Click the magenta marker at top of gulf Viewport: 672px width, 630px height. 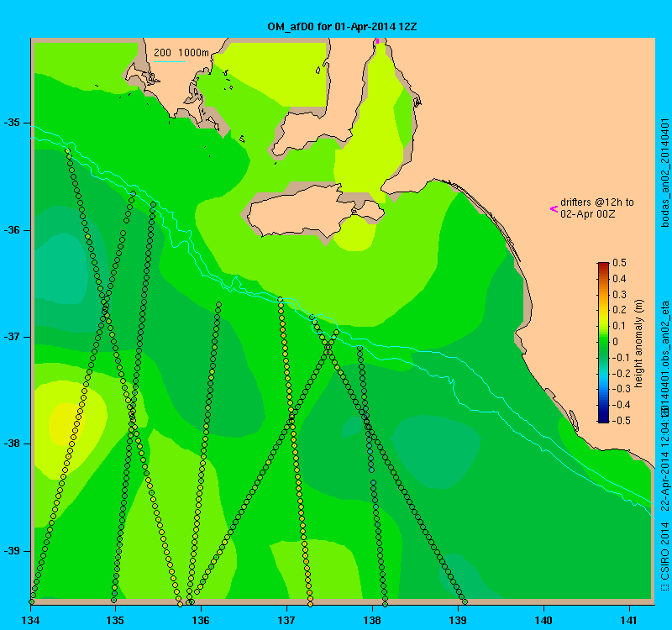point(377,40)
